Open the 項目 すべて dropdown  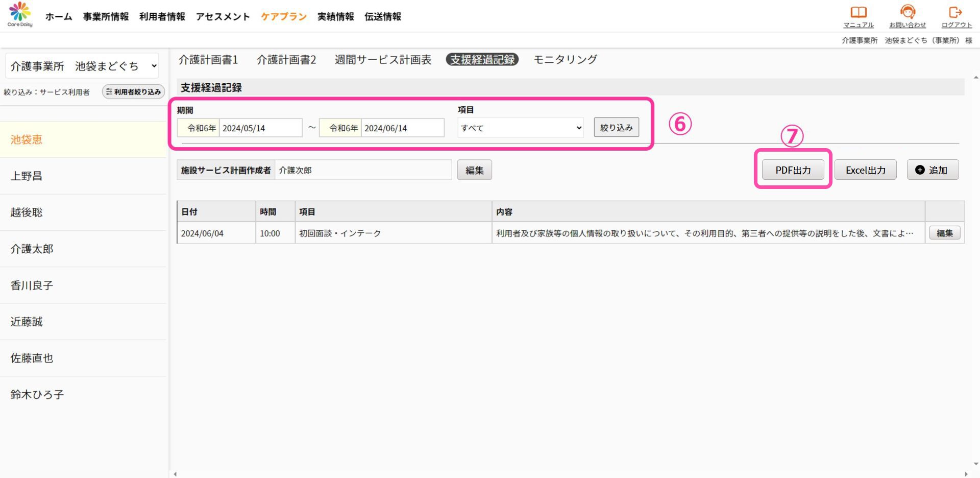[520, 128]
